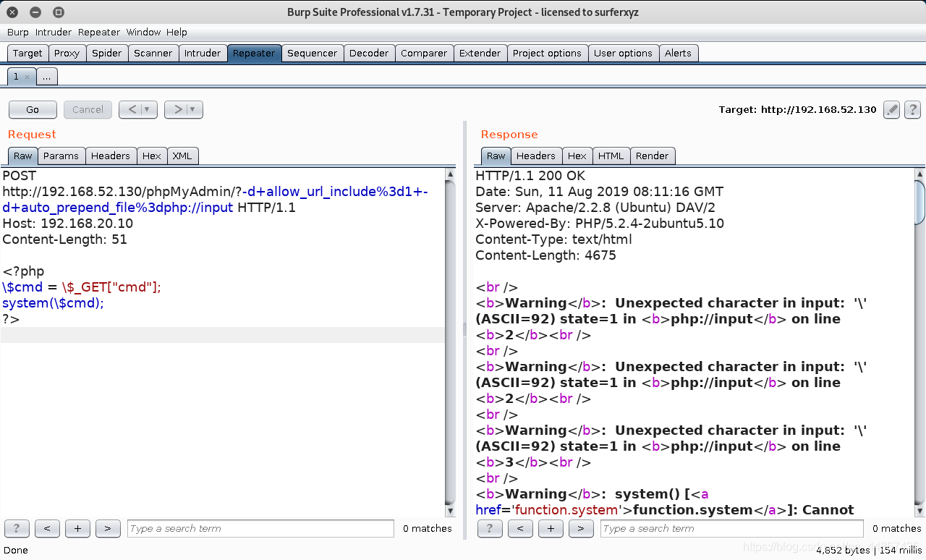Open the history forward dropdown arrow

194,110
